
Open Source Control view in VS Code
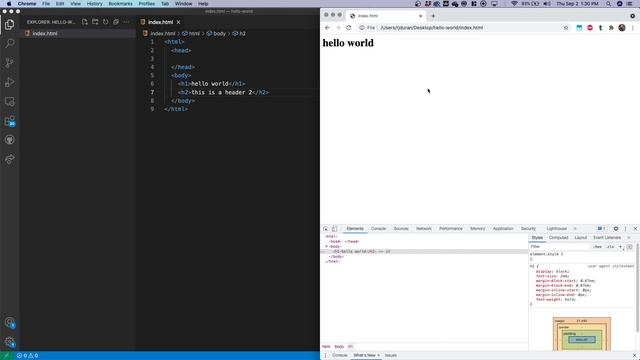[x=9, y=62]
